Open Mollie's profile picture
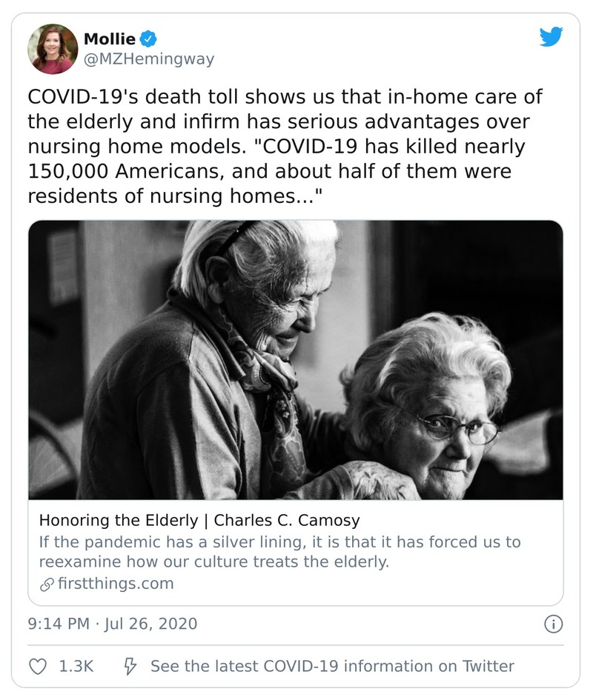 coord(53,49)
